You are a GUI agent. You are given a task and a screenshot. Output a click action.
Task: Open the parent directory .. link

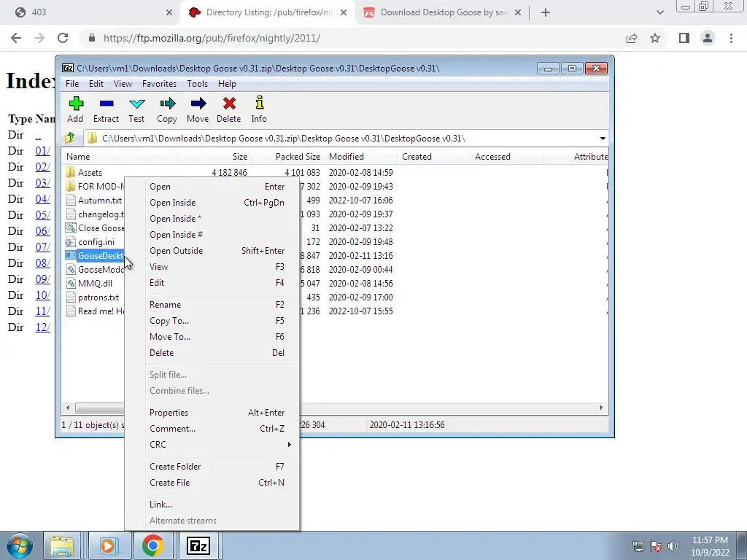click(38, 135)
